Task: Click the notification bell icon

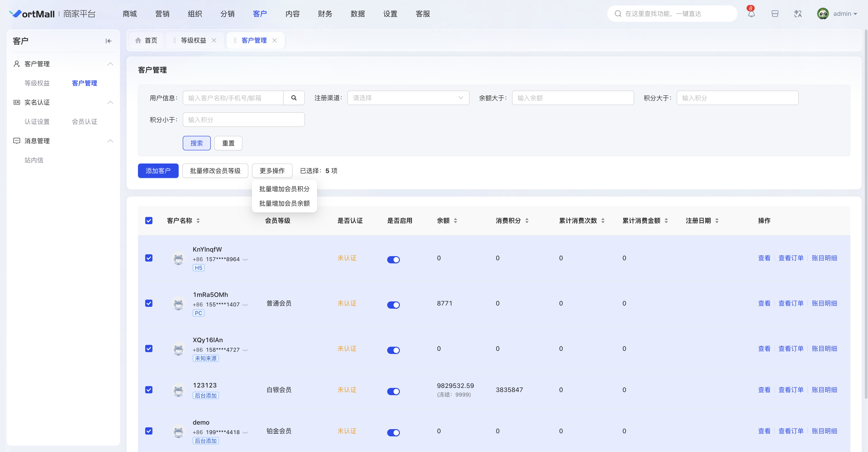Action: tap(751, 14)
